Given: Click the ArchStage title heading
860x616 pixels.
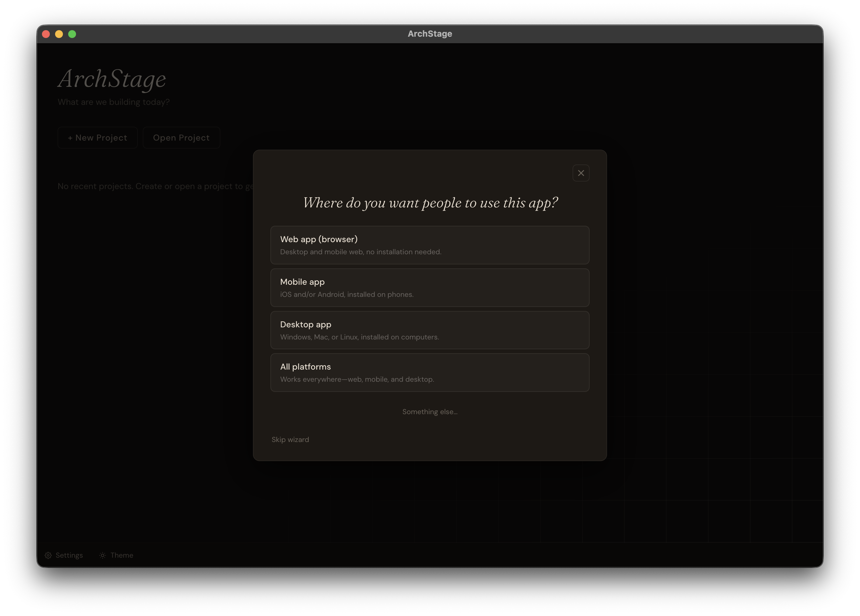Looking at the screenshot, I should [x=112, y=80].
